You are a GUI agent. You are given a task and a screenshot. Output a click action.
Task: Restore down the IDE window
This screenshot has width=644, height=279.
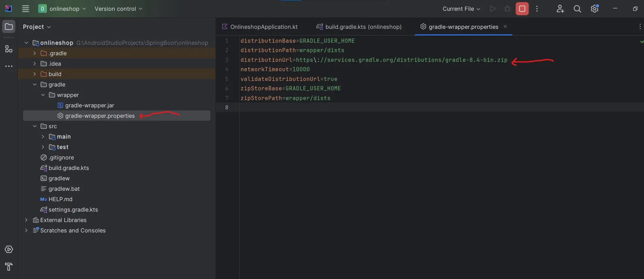pos(635,9)
